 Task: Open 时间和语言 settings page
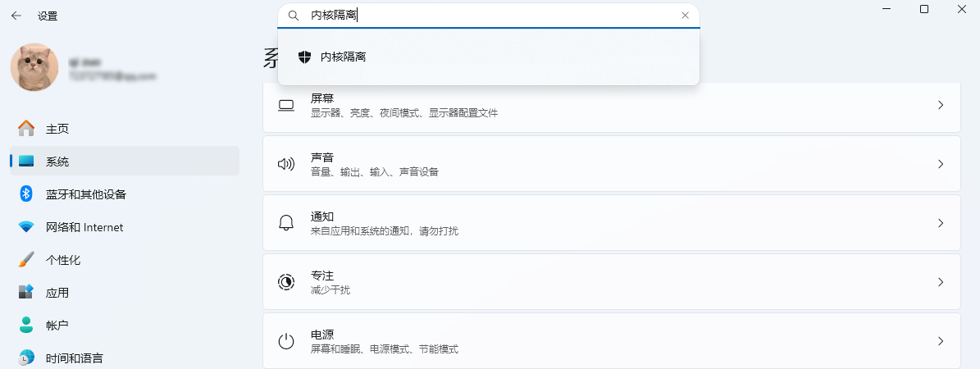(74, 358)
